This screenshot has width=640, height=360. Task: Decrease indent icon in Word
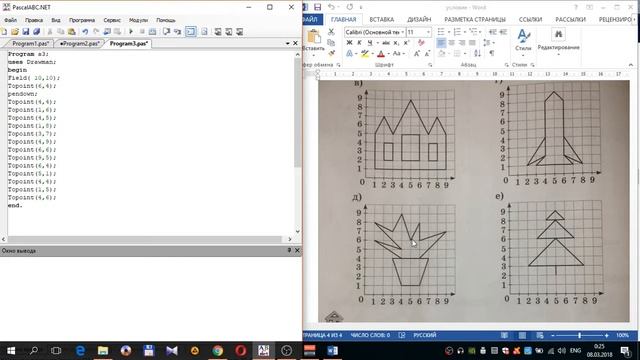pos(493,32)
